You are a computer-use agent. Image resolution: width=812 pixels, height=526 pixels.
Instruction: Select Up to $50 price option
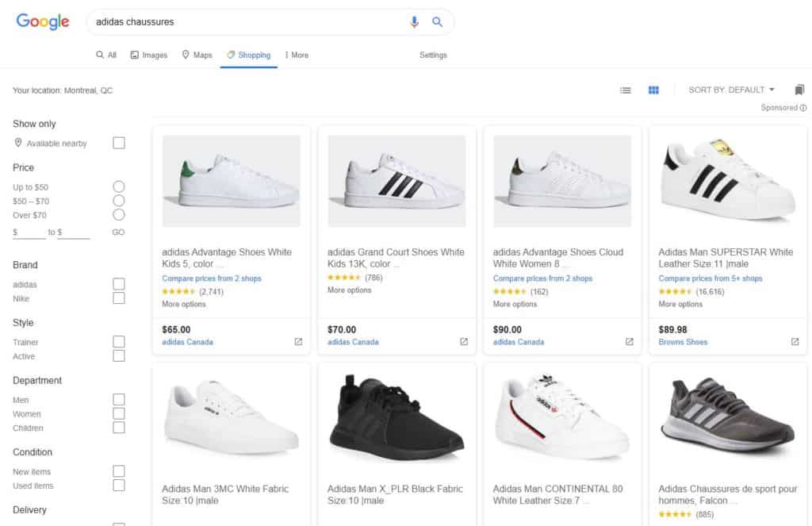tap(119, 186)
